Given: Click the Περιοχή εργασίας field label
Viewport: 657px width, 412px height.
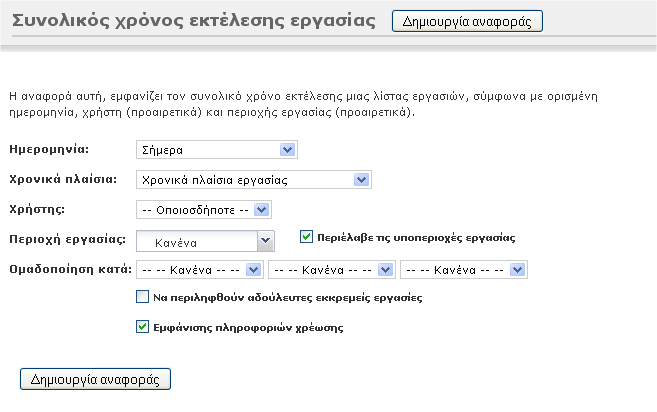Looking at the screenshot, I should tap(67, 241).
